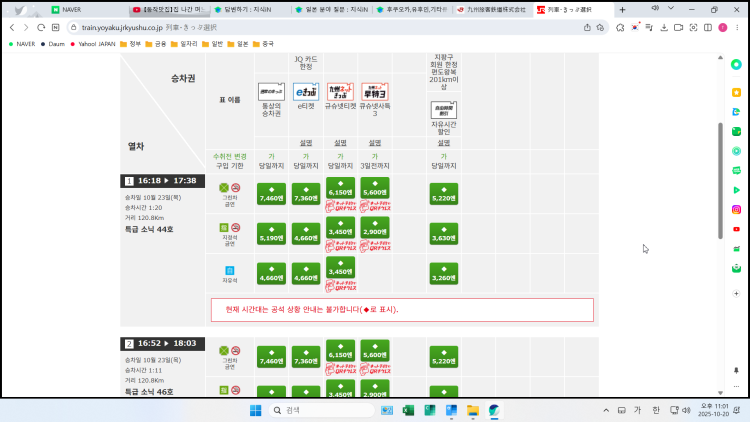Click the e-ticket (eきっぷ) logo icon
This screenshot has height=422, width=750.
click(x=306, y=92)
